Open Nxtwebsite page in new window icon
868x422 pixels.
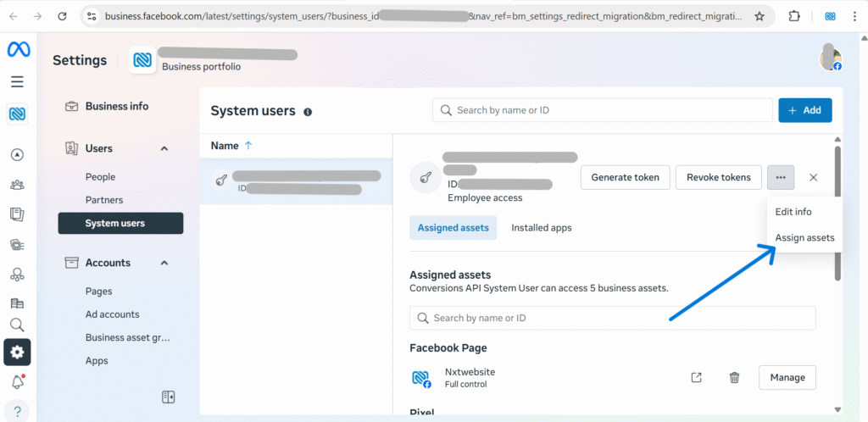(696, 377)
